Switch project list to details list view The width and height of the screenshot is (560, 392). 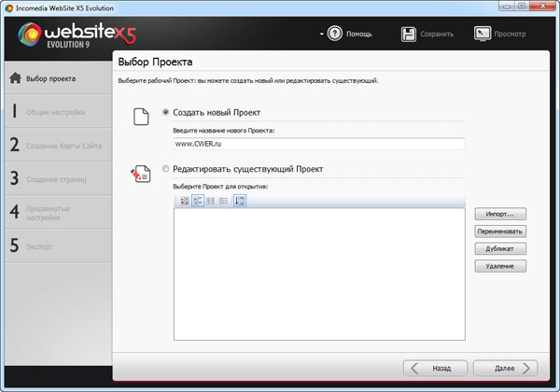224,201
